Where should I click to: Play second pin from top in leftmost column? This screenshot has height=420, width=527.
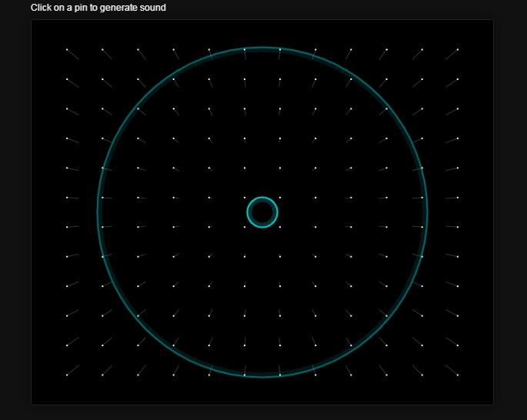click(x=67, y=79)
